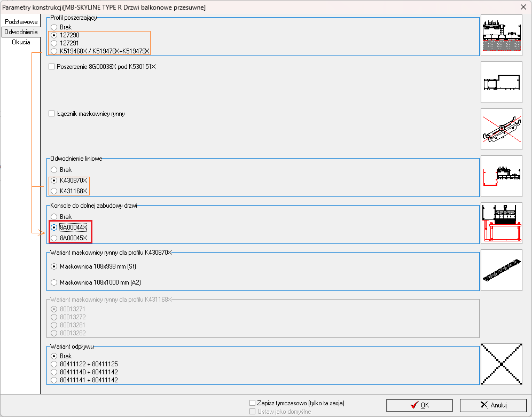Click the Poszerzenie 8G00038X profile thumbnail
532x417 pixels.
pos(501,82)
